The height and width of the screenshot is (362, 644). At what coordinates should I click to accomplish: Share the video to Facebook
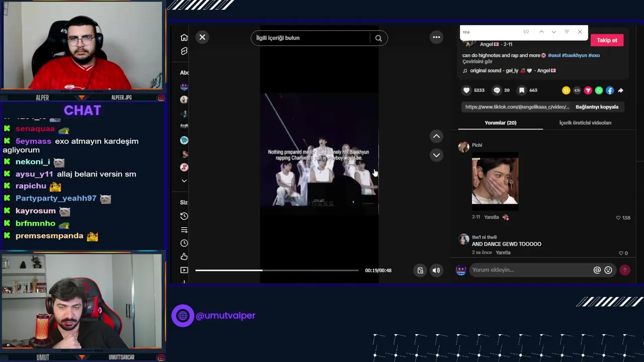[610, 90]
